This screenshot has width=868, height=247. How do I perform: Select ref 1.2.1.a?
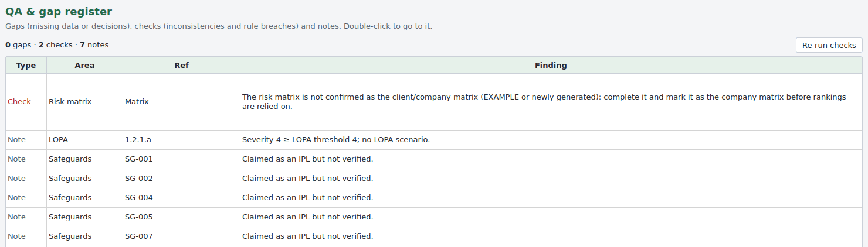click(x=182, y=140)
